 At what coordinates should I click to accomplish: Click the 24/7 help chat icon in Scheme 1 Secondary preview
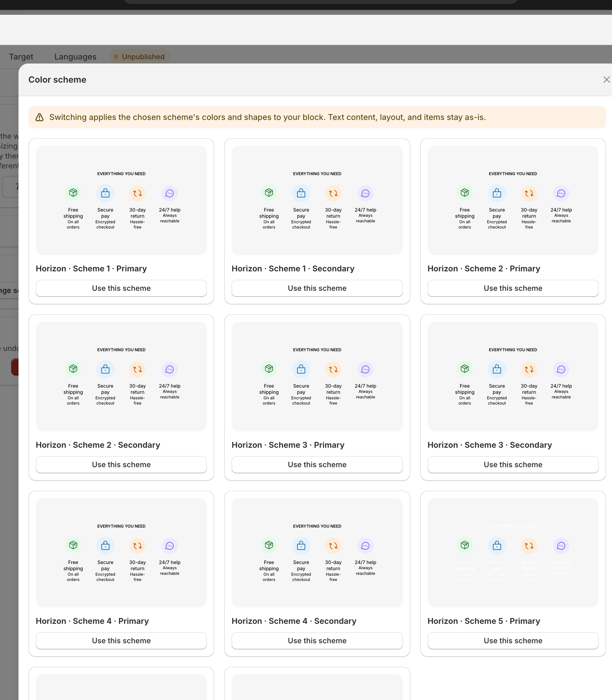[365, 193]
